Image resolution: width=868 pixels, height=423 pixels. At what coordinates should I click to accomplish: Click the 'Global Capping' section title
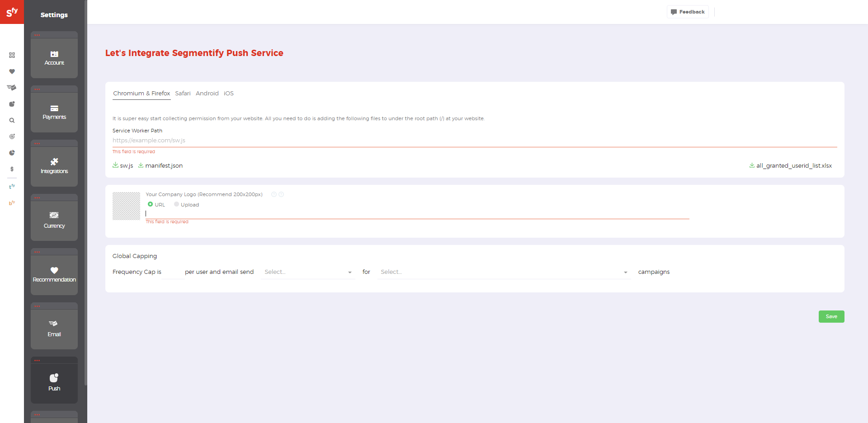click(x=135, y=256)
